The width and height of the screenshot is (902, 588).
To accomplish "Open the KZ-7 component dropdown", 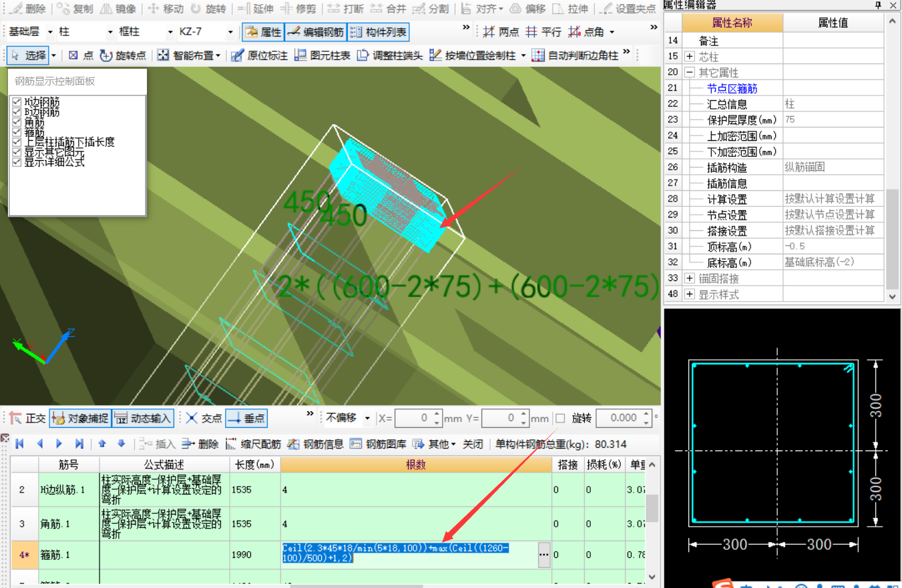I will pos(231,32).
